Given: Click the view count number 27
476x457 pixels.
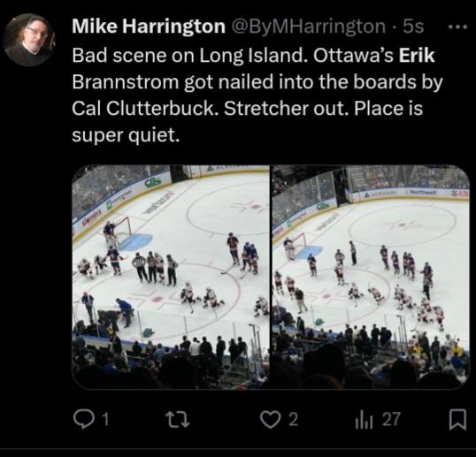Looking at the screenshot, I should 391,420.
